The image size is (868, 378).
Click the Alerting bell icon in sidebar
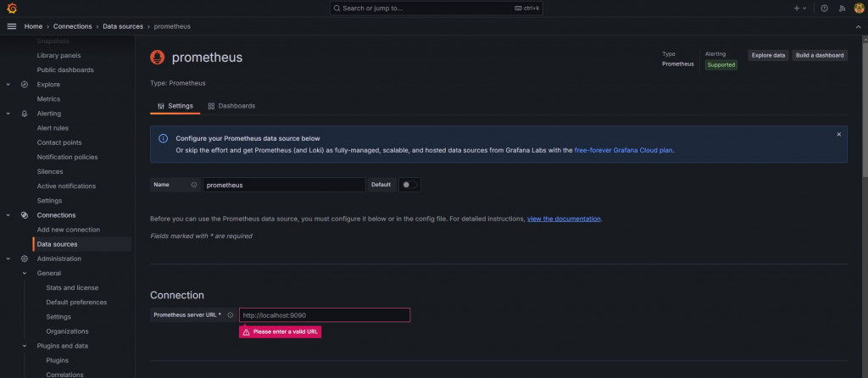25,114
